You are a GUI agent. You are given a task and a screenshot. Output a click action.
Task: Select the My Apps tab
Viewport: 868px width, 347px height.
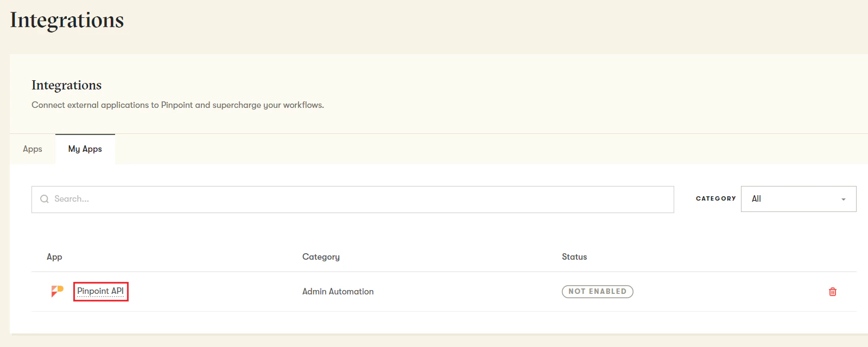tap(85, 149)
